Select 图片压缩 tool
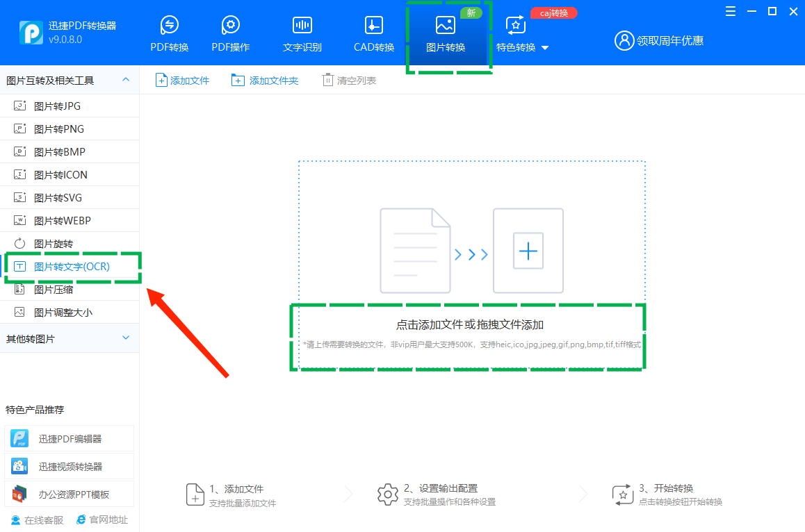 [x=70, y=290]
